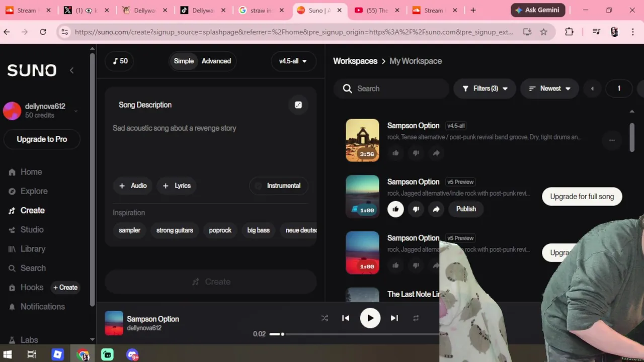
Task: Click Ask Gemini button
Action: [x=538, y=10]
